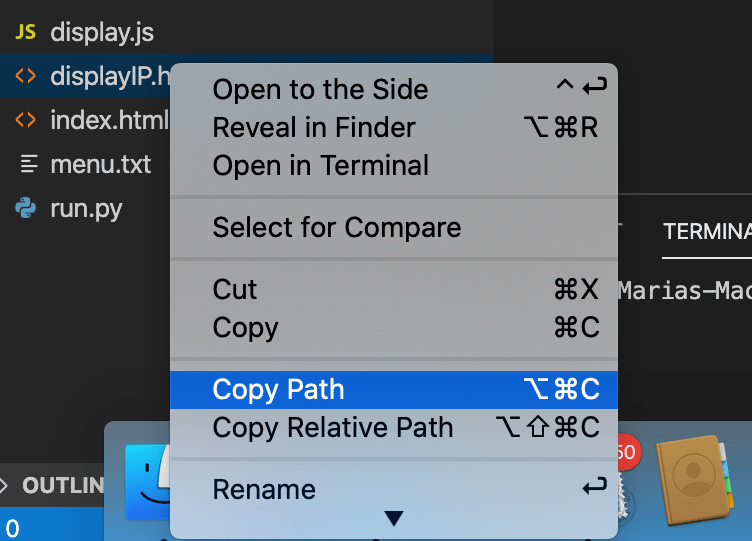752x541 pixels.
Task: Click the HTML icon next to index.html
Action: pyautogui.click(x=26, y=121)
